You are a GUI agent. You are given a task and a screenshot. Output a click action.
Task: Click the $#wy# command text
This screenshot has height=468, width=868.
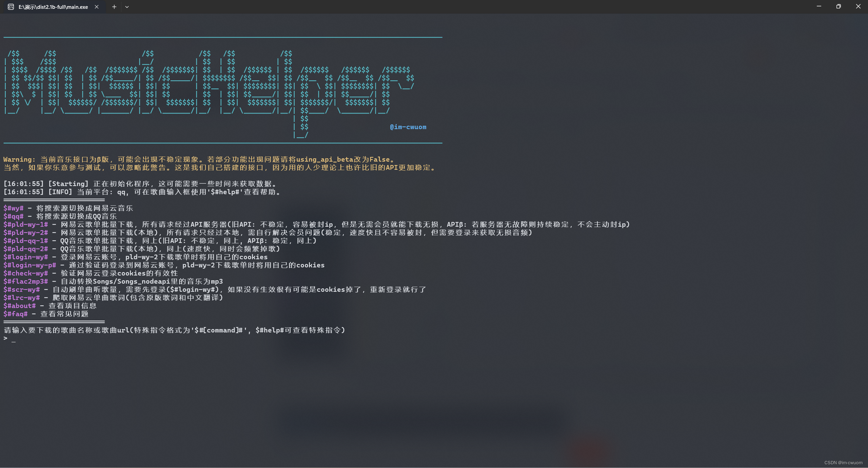click(14, 208)
